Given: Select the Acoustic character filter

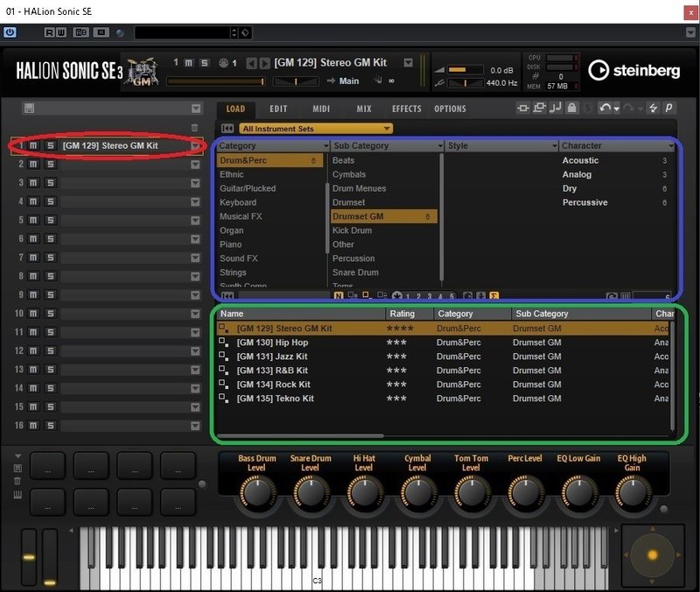Looking at the screenshot, I should pos(580,160).
